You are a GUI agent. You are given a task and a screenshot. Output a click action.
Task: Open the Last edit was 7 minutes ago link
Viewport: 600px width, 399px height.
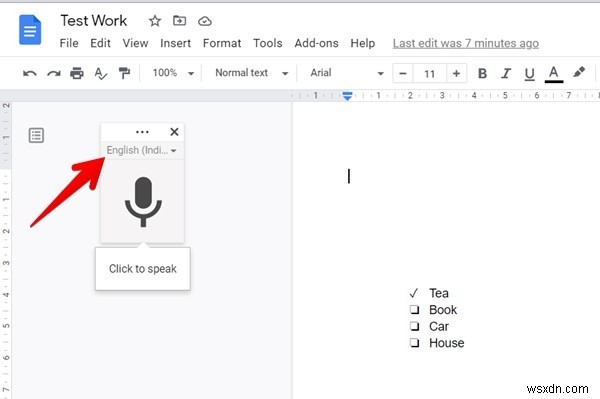tap(466, 43)
